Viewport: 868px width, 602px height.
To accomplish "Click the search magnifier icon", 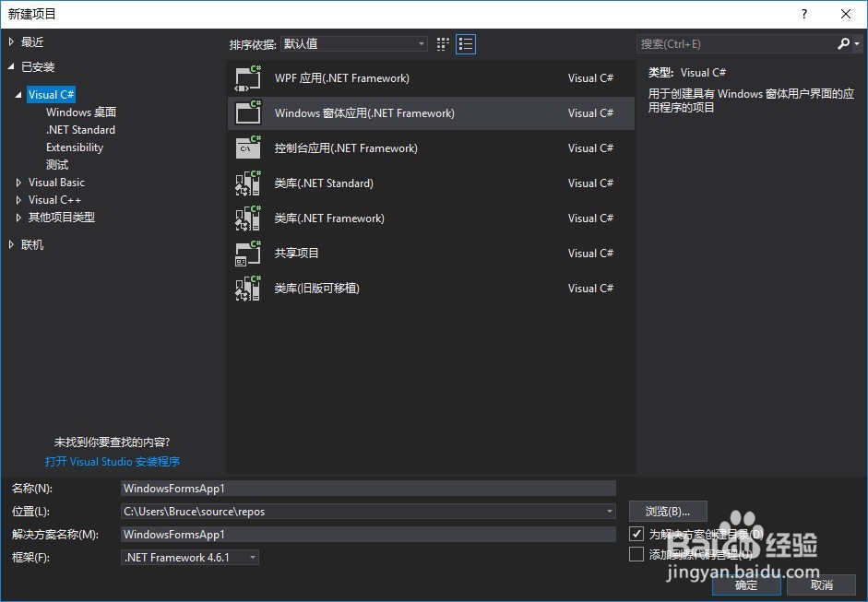I will [x=843, y=43].
